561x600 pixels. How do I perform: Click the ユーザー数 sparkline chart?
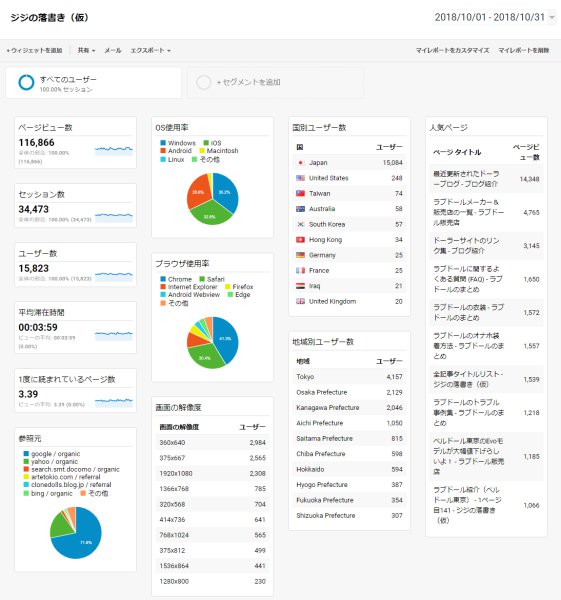tap(114, 276)
